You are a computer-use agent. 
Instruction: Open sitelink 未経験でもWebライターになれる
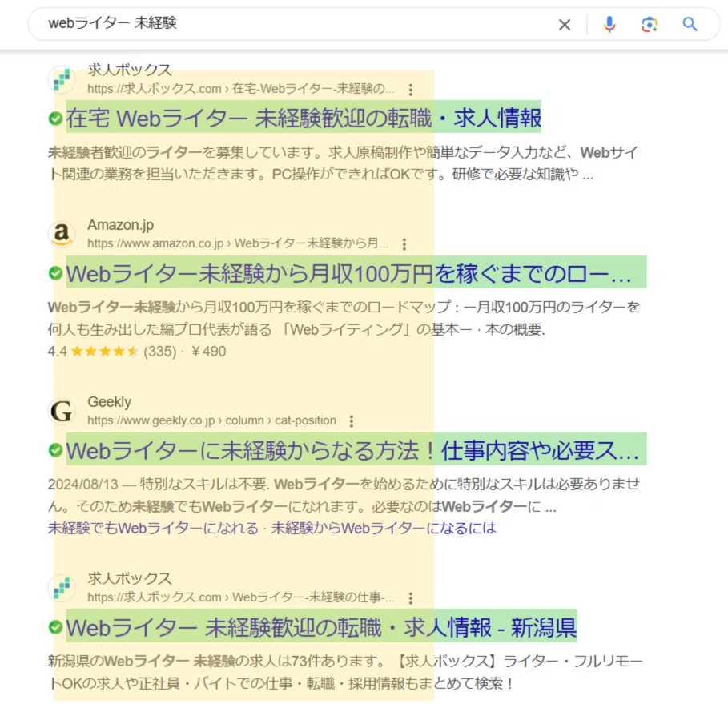point(153,528)
